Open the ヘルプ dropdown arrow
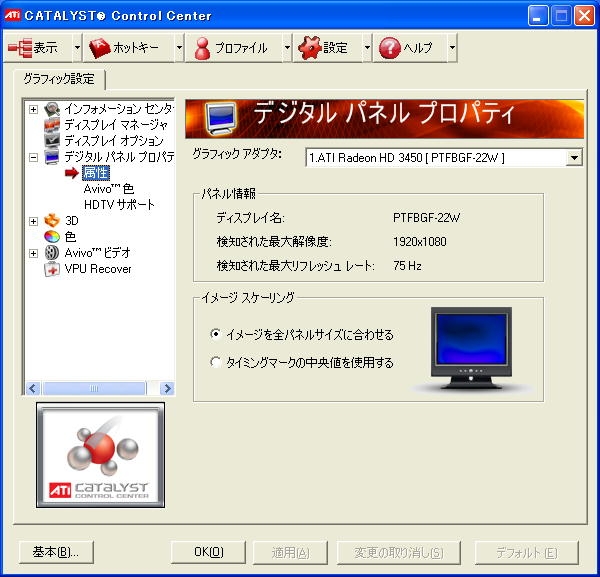Image resolution: width=600 pixels, height=577 pixels. click(x=452, y=48)
